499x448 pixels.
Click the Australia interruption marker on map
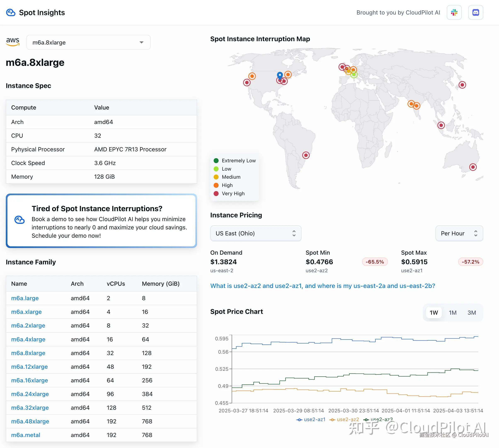point(473,167)
